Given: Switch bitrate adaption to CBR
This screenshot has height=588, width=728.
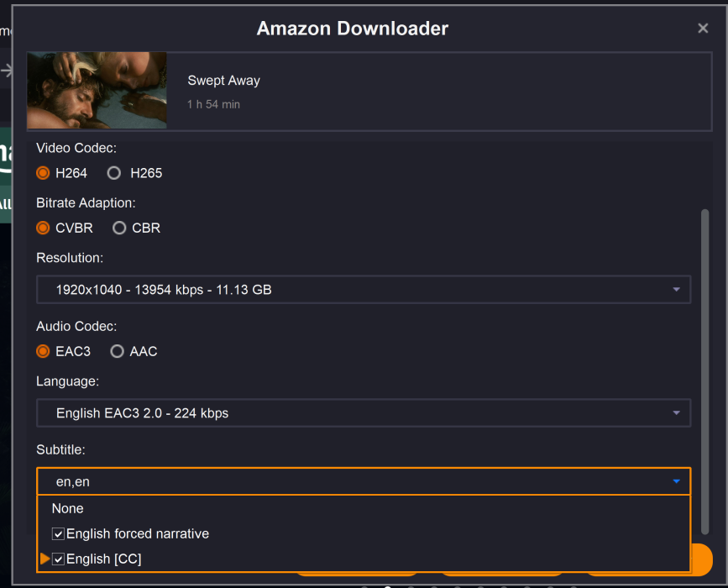Looking at the screenshot, I should [119, 228].
